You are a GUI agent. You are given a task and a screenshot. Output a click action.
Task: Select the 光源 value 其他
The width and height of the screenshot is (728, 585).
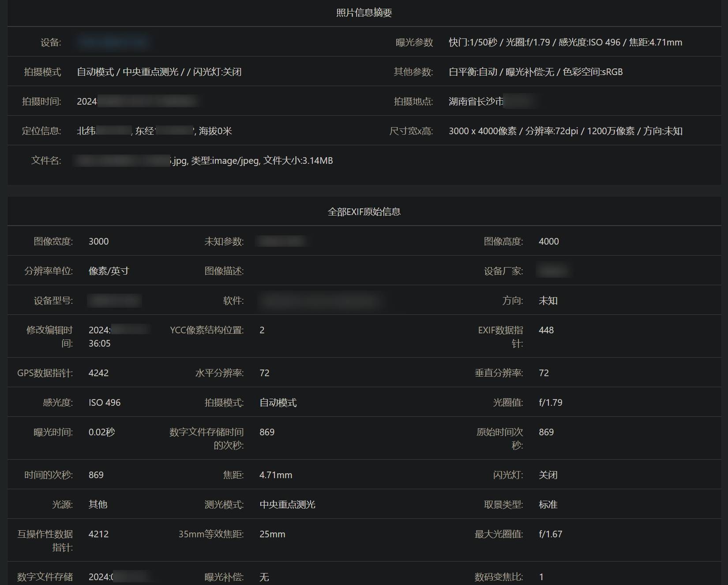98,505
